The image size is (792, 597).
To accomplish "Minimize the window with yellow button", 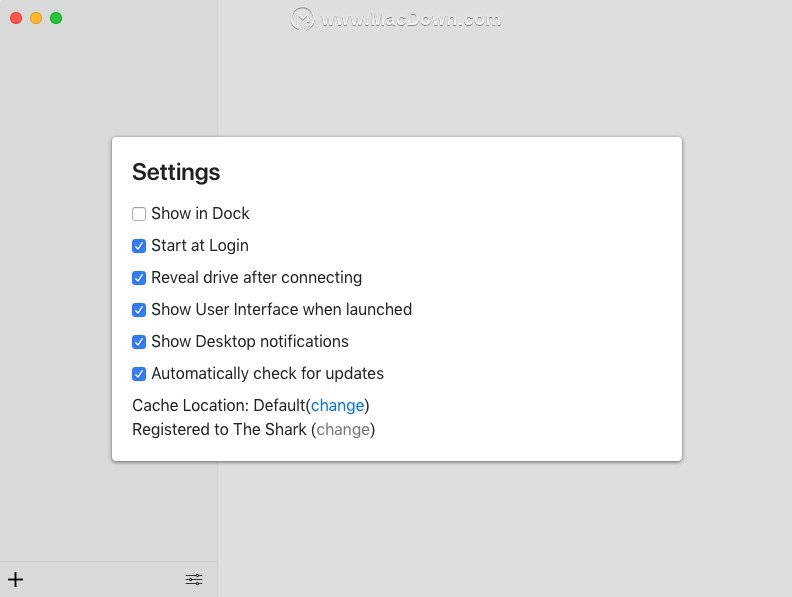I will [36, 18].
